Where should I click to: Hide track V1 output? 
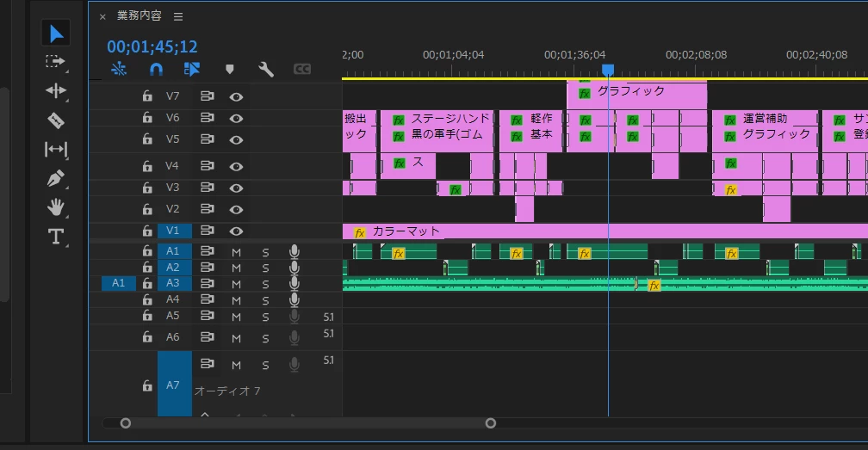(x=236, y=231)
